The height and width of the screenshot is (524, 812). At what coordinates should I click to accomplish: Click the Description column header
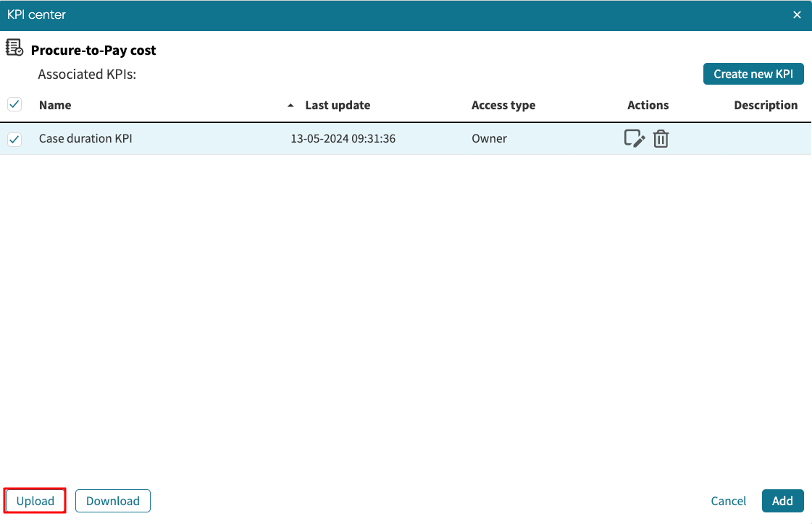[x=765, y=106]
